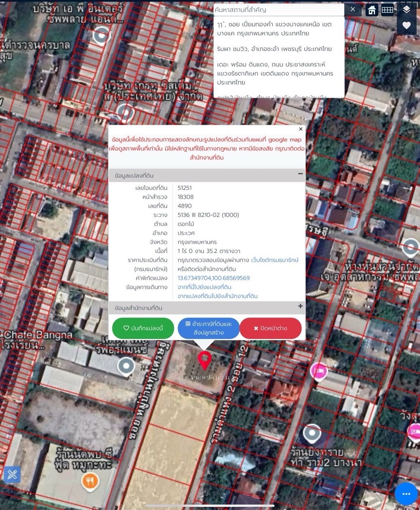Clear the search box with X

click(x=353, y=9)
